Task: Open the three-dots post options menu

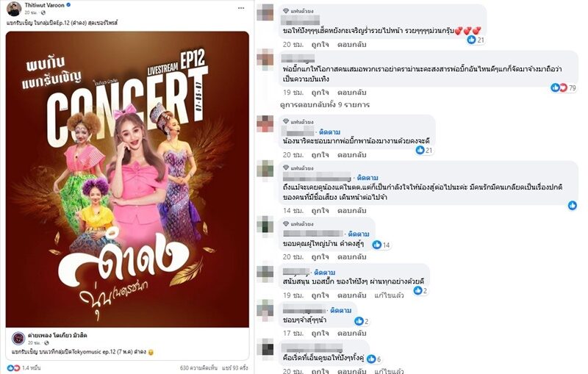Action: [241, 8]
